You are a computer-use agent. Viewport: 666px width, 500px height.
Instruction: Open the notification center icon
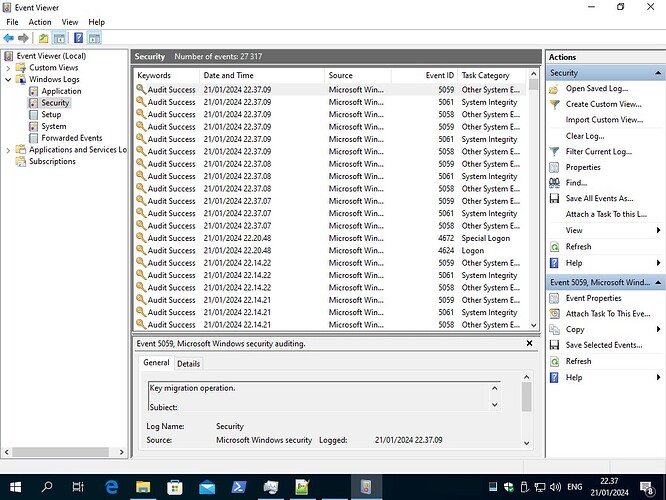647,488
